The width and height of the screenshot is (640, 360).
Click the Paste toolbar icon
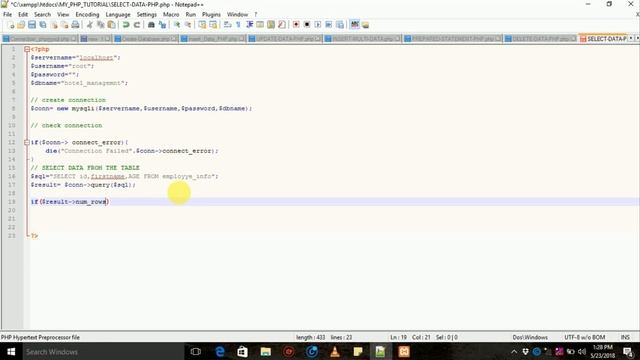tap(111, 25)
